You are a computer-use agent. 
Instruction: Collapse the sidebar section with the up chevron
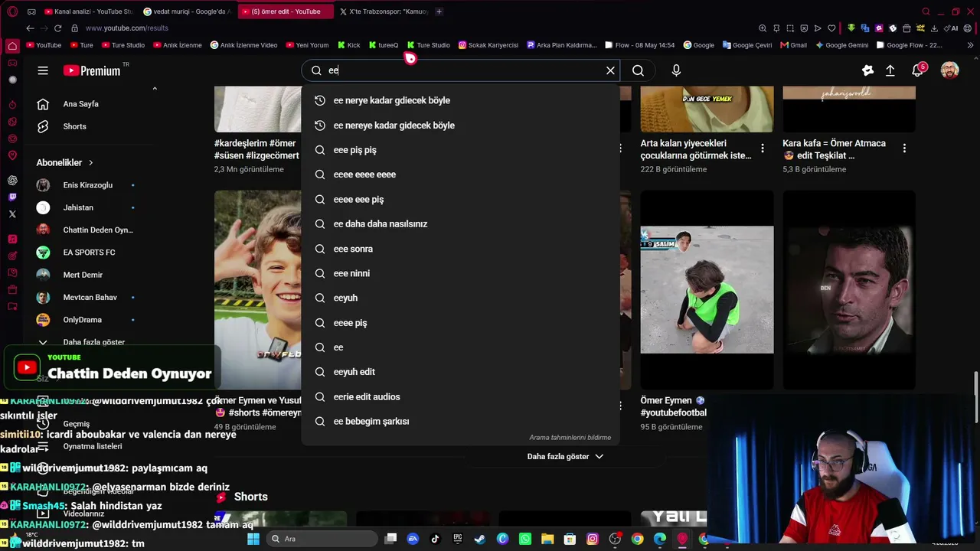coord(155,89)
